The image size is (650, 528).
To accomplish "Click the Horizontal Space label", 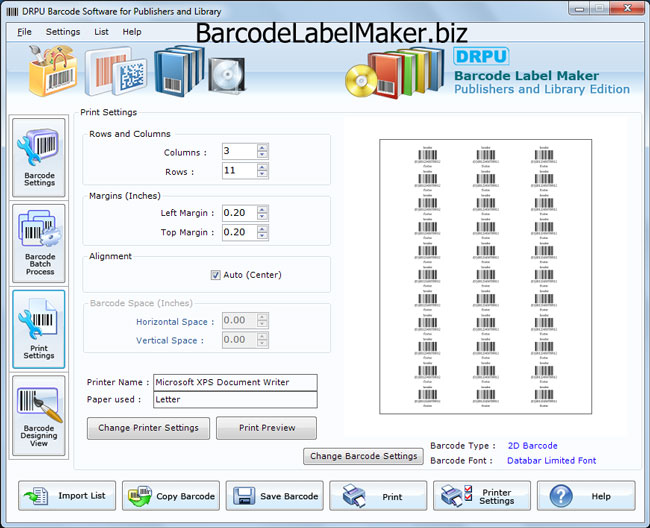I will (x=175, y=322).
